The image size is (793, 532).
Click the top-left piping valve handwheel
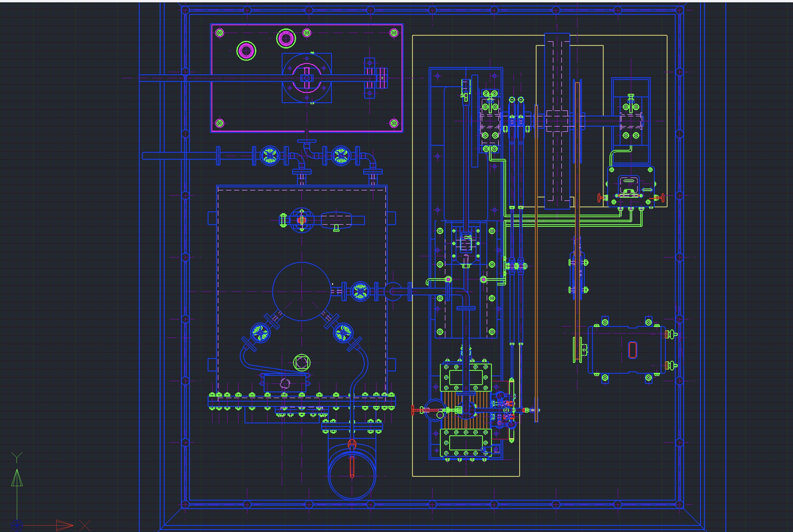270,156
